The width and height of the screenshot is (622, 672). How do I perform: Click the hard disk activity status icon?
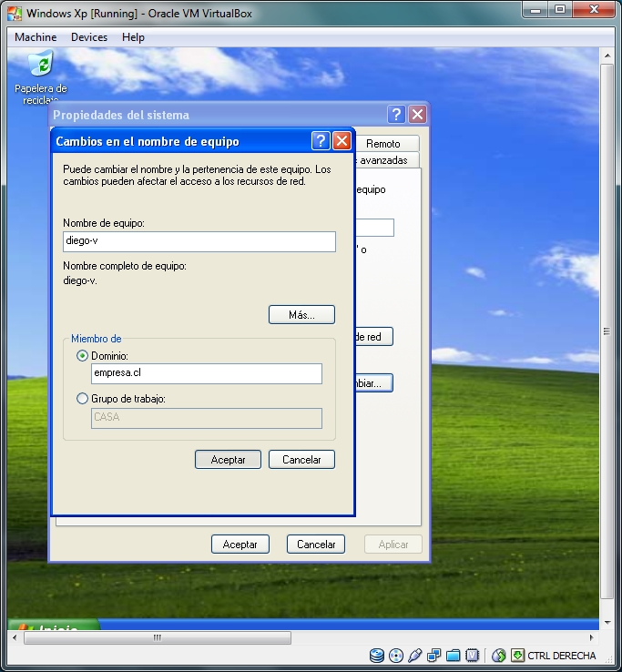coord(377,656)
